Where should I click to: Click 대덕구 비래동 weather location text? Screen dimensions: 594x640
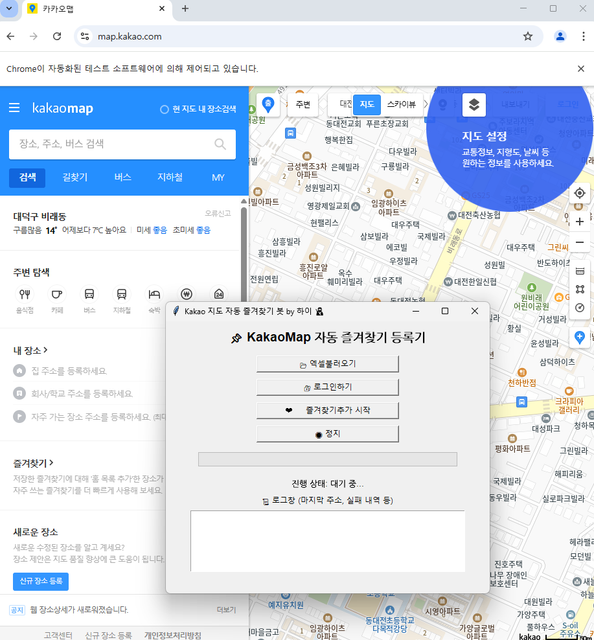[x=39, y=216]
